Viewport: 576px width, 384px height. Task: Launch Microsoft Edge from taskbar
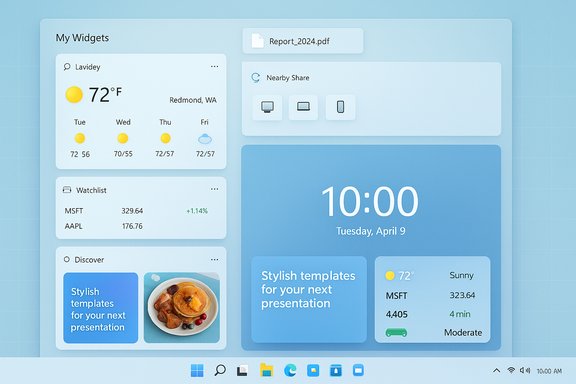coord(290,370)
